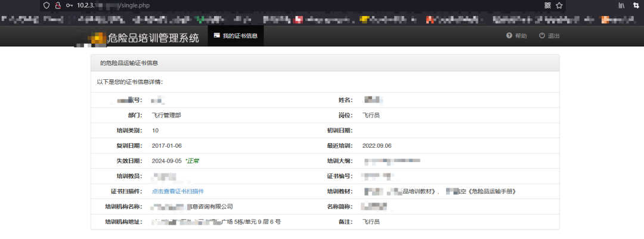644x239 pixels.
Task: Click the 失效日期: label
Action: [129, 161]
